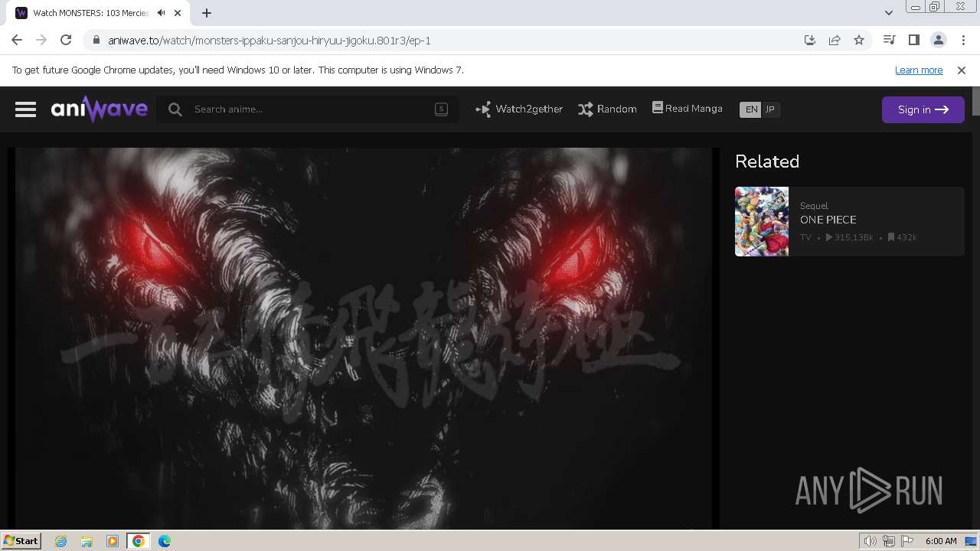
Task: Open ONE PIECE thumbnail in Related
Action: (762, 221)
